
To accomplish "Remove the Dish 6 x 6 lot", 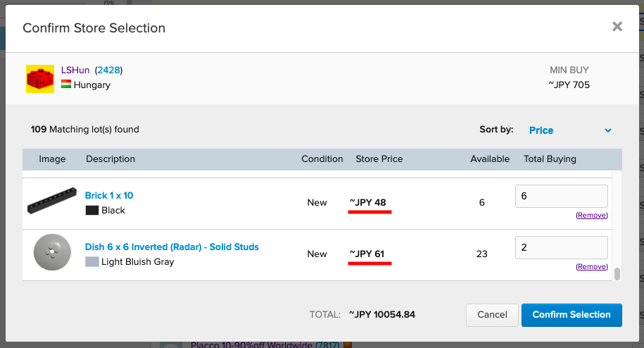I will pyautogui.click(x=591, y=267).
